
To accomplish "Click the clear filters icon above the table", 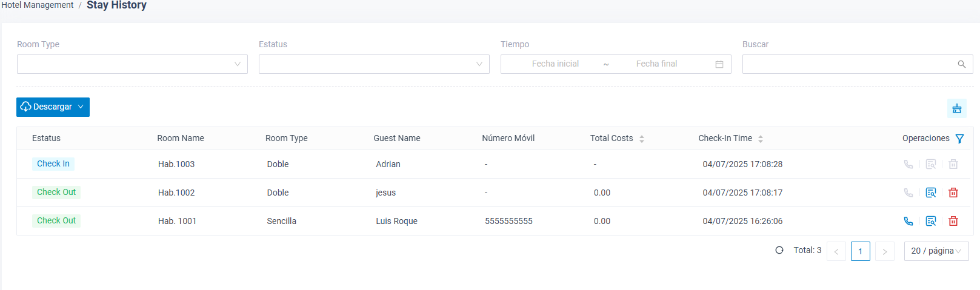I will (957, 108).
